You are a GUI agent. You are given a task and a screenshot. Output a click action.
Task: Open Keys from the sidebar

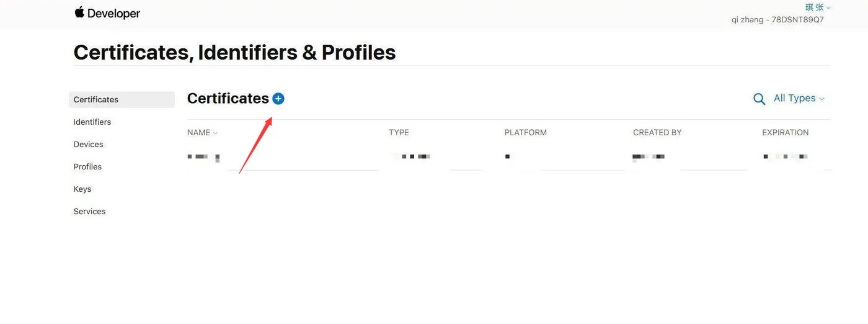coord(82,189)
